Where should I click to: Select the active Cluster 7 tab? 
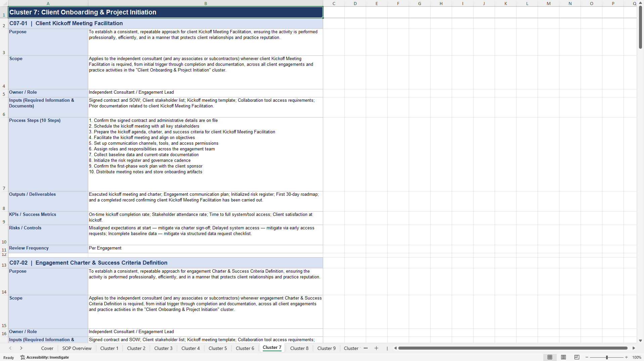(x=272, y=348)
